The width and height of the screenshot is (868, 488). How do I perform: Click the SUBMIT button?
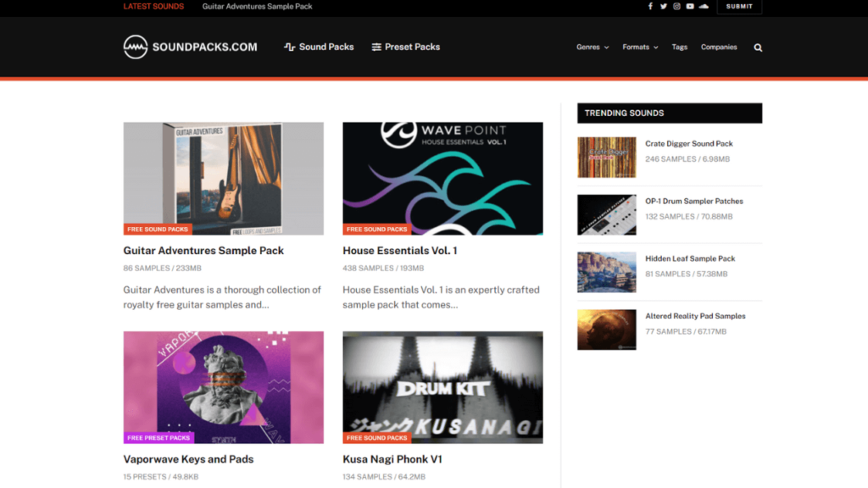coord(739,7)
